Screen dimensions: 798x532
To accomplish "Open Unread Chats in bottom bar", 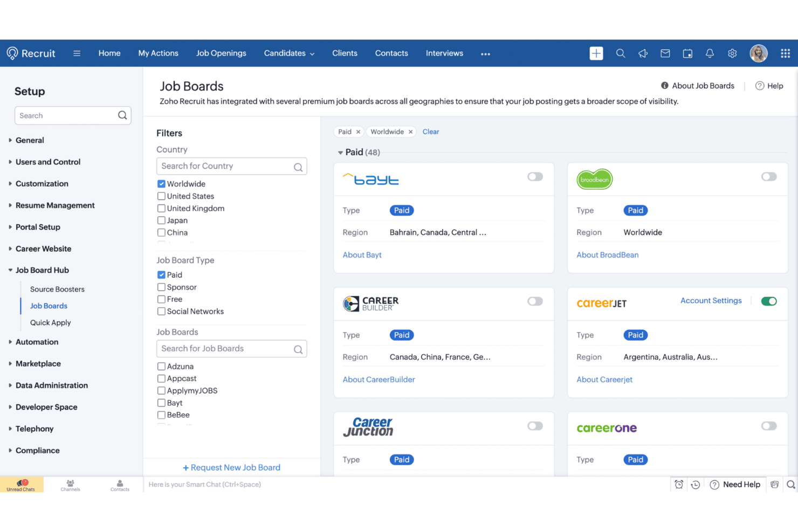I will pyautogui.click(x=21, y=485).
